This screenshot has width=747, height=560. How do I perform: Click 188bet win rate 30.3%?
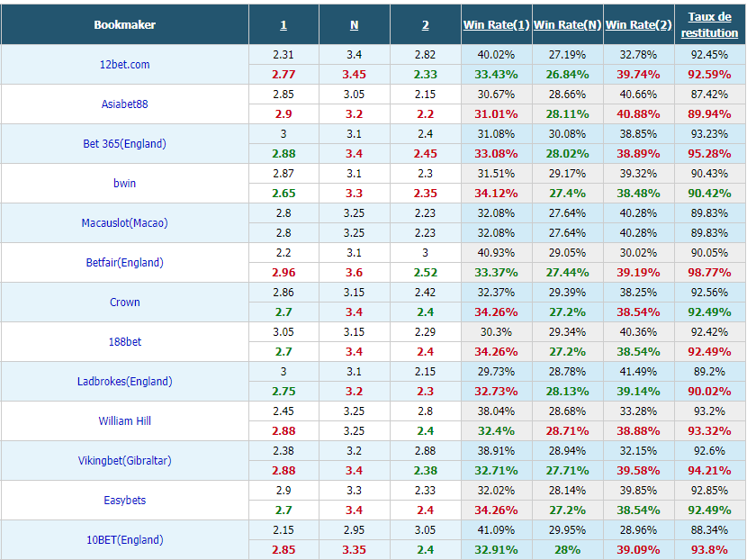[497, 332]
